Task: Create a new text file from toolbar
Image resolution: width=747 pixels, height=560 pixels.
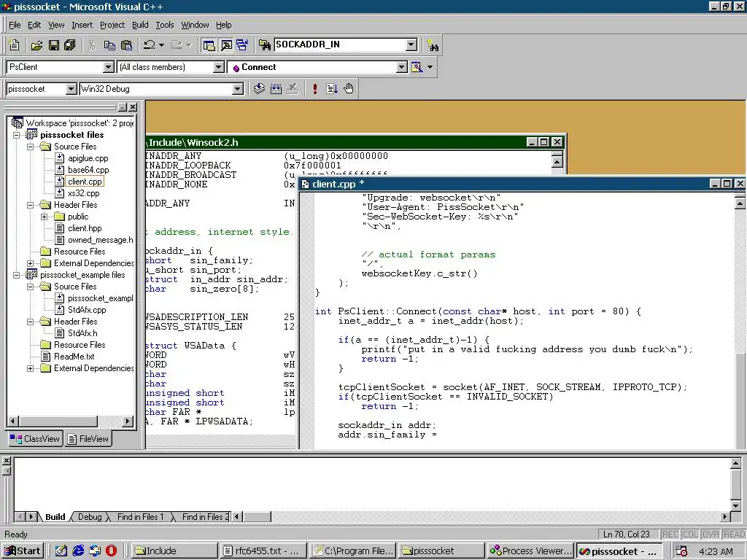Action: 14,44
